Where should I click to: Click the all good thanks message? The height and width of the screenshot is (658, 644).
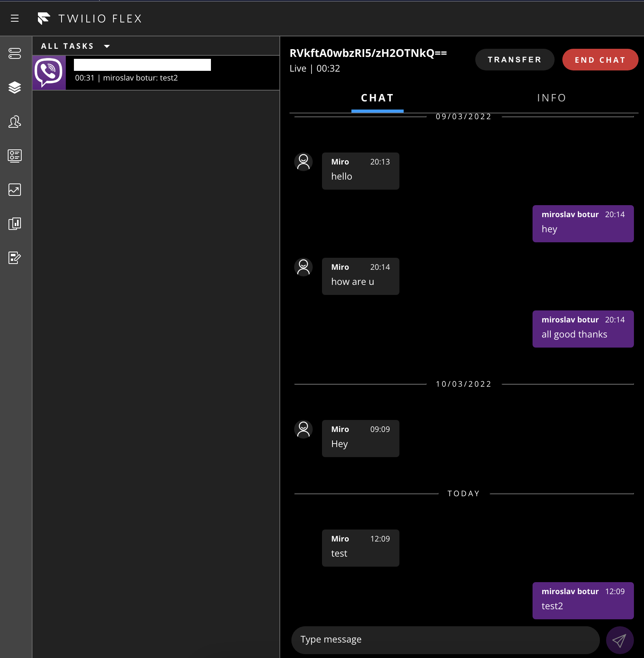coord(583,329)
